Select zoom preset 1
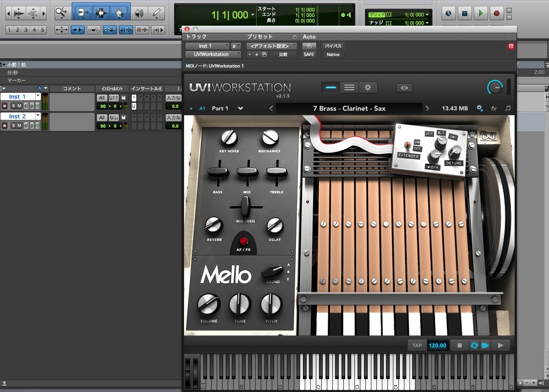This screenshot has height=392, width=549. click(x=9, y=30)
